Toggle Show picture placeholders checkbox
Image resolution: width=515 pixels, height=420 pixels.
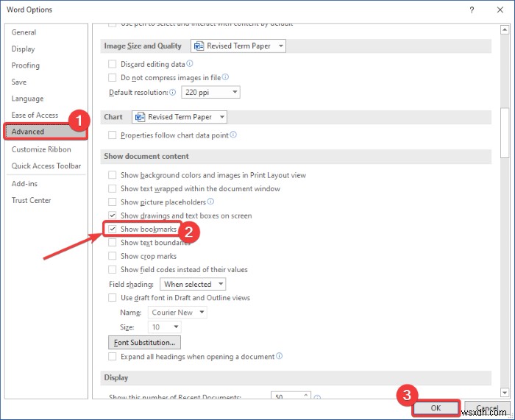pos(113,202)
